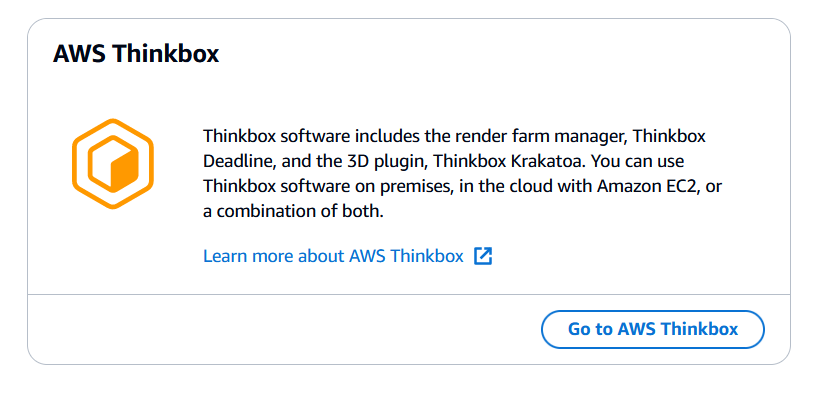The width and height of the screenshot is (821, 400).
Task: Click the AWS Thinkbox card heading
Action: pos(135,54)
